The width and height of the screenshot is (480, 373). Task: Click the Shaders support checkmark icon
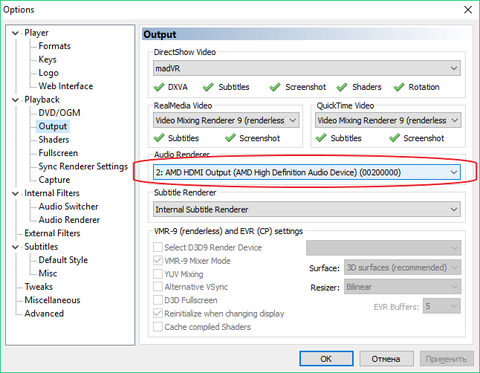[342, 87]
